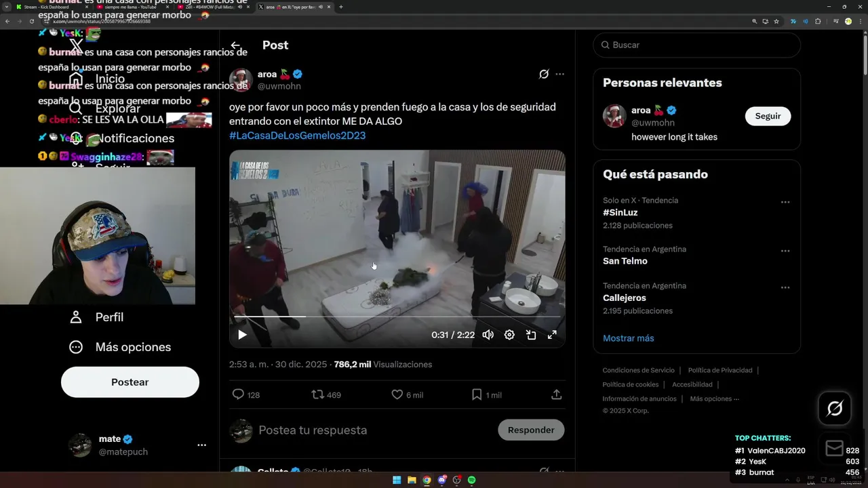
Task: Switch to the Zell #B4WOW tab
Action: pos(212,7)
